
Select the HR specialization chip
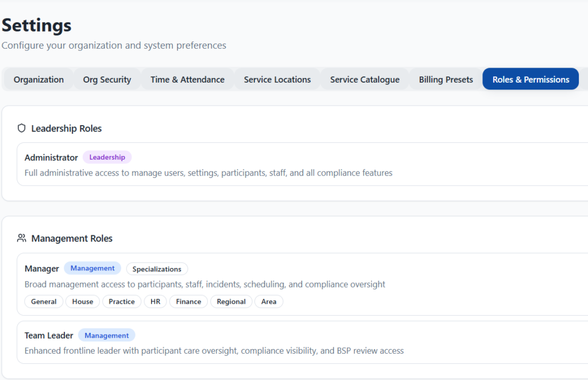(x=155, y=302)
